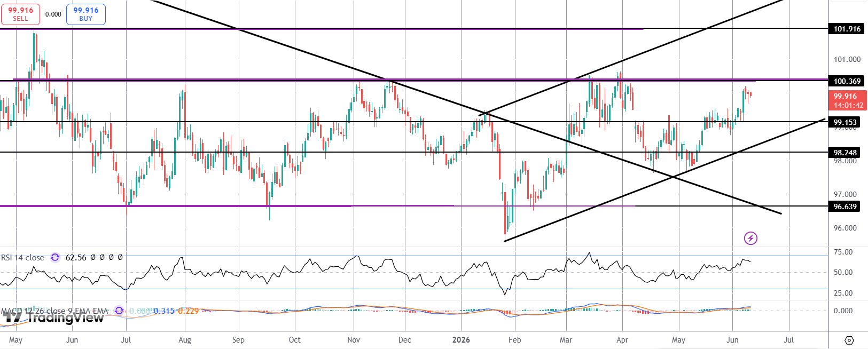Click the orange MACD signal value 0.229

[189, 311]
